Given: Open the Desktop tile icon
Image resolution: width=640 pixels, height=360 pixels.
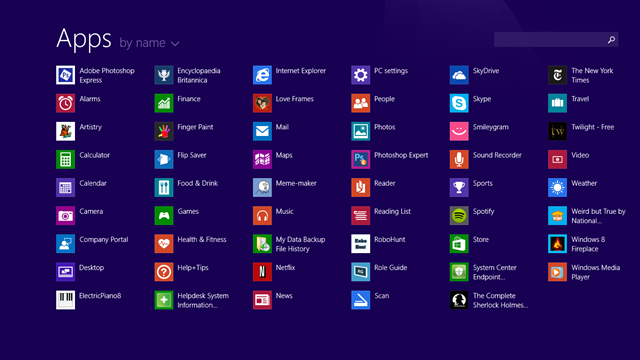Looking at the screenshot, I should (x=65, y=272).
